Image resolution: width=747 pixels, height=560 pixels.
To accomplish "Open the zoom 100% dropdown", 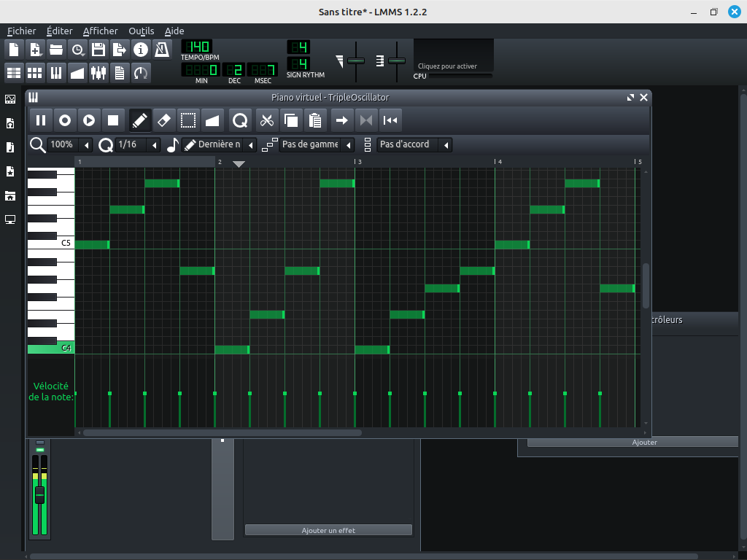I will 70,144.
